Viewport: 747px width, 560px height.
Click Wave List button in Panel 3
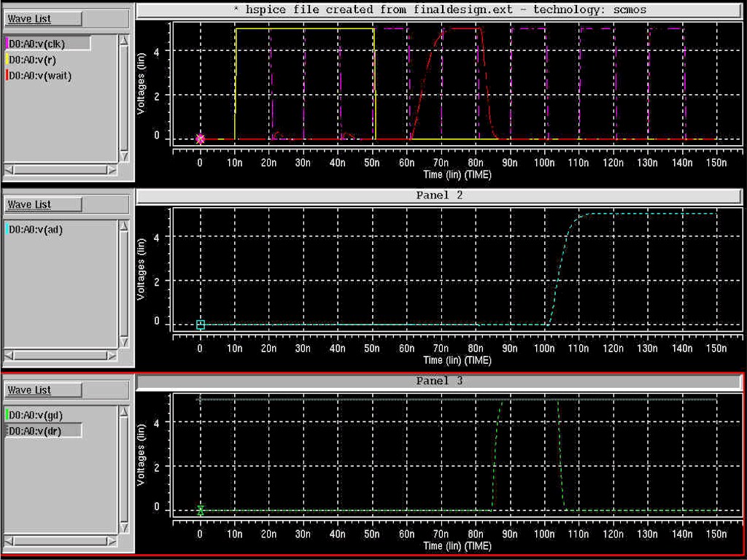43,390
